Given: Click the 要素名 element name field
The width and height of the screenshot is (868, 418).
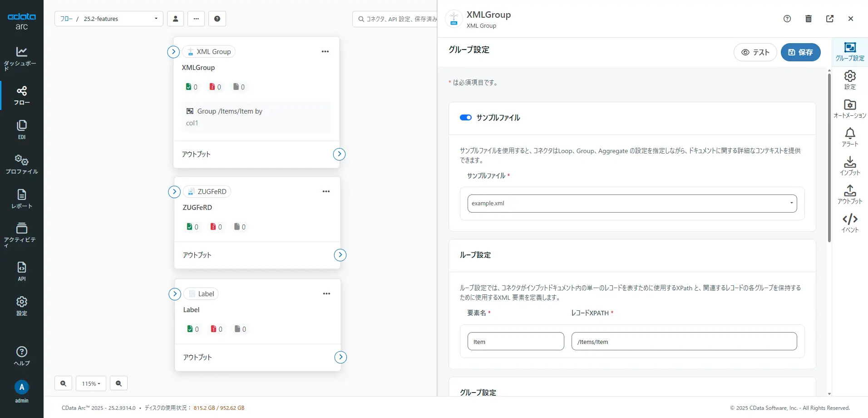Looking at the screenshot, I should pyautogui.click(x=516, y=342).
